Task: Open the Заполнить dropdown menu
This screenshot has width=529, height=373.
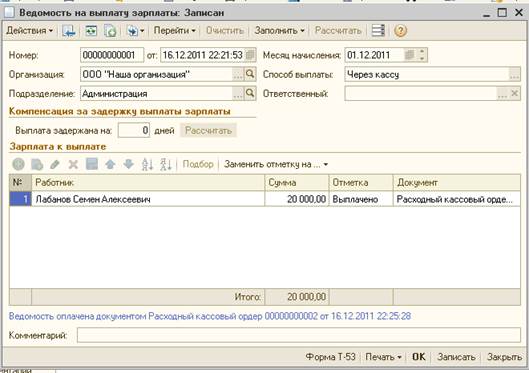Action: 279,31
